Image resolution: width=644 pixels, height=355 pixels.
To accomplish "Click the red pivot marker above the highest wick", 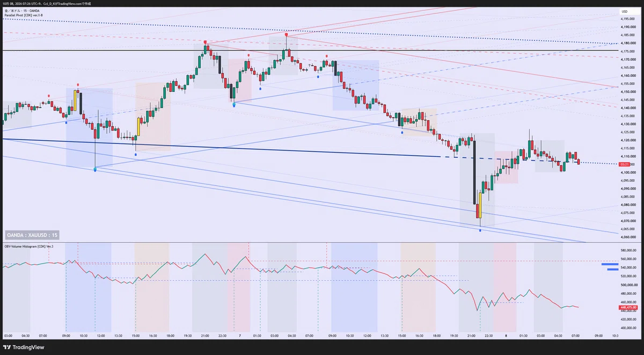I will (x=287, y=34).
